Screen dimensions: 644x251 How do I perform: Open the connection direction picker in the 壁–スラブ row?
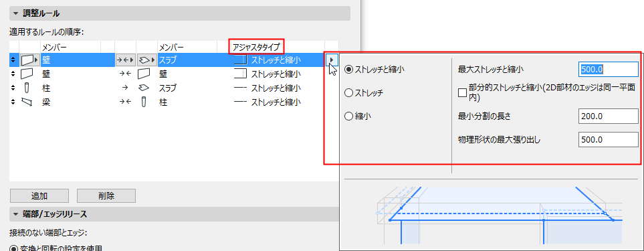tap(125, 60)
